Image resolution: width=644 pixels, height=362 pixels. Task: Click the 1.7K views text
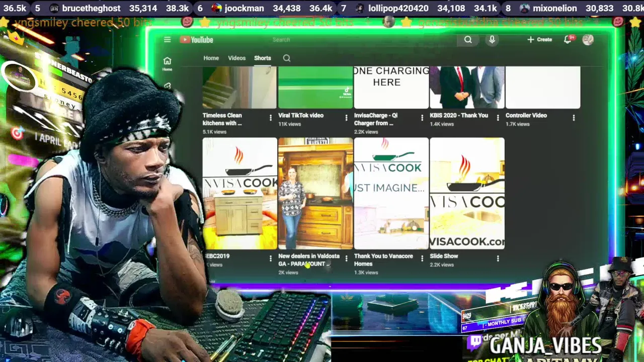pyautogui.click(x=517, y=124)
